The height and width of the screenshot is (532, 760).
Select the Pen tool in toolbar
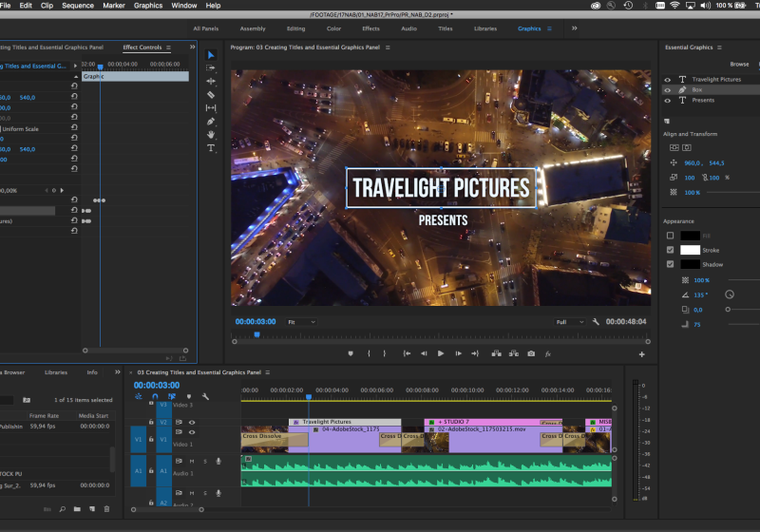coord(211,122)
